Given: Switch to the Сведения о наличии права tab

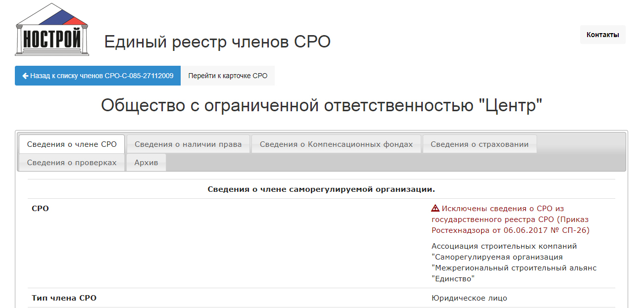Looking at the screenshot, I should pos(188,144).
